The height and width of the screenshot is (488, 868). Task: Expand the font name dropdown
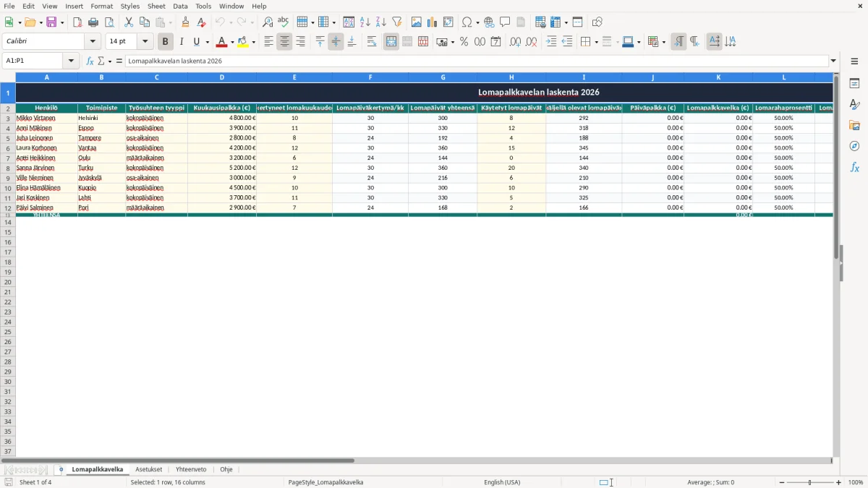[x=93, y=42]
